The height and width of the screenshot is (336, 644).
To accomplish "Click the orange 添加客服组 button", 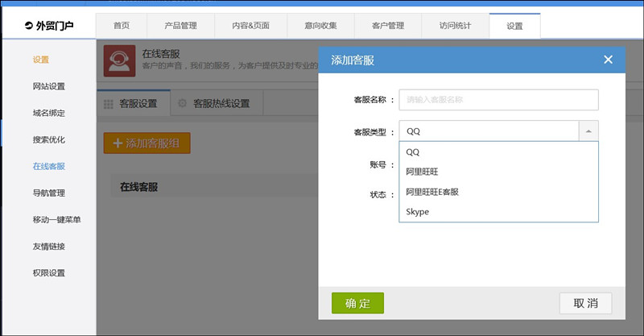I will point(147,143).
